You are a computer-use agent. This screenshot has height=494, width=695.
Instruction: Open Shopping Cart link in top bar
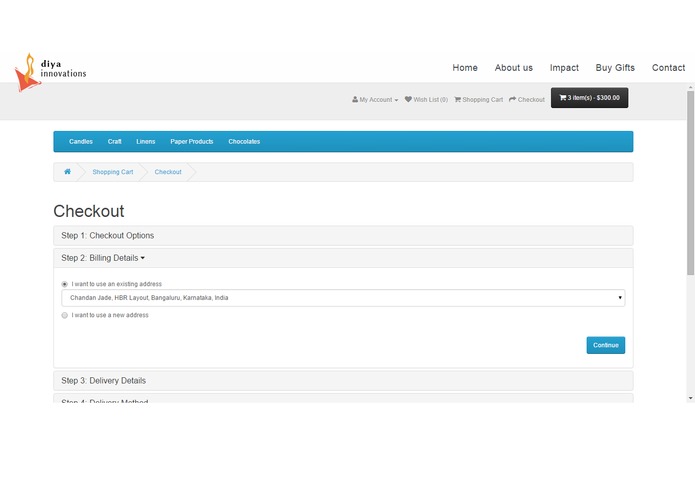pyautogui.click(x=479, y=100)
